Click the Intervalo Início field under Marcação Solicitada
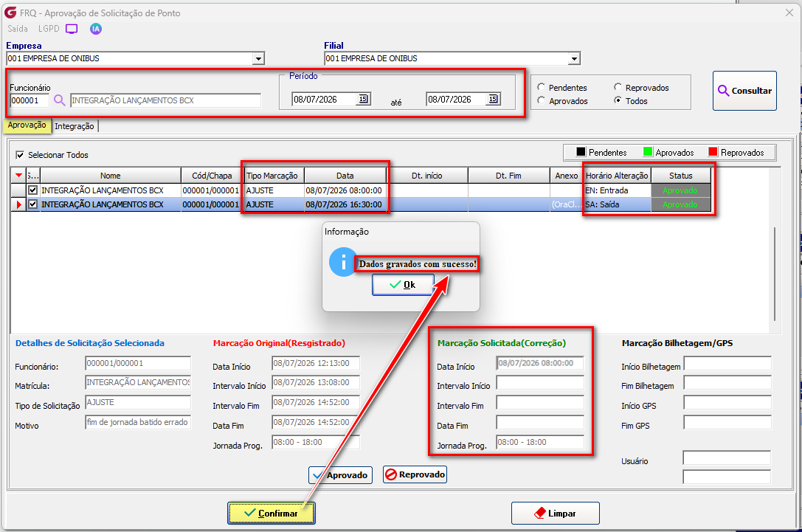 tap(540, 383)
